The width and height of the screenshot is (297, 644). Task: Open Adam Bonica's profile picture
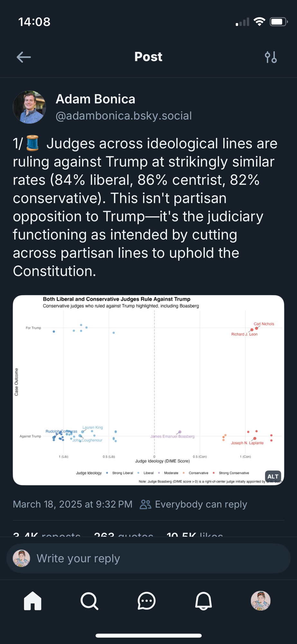(29, 107)
